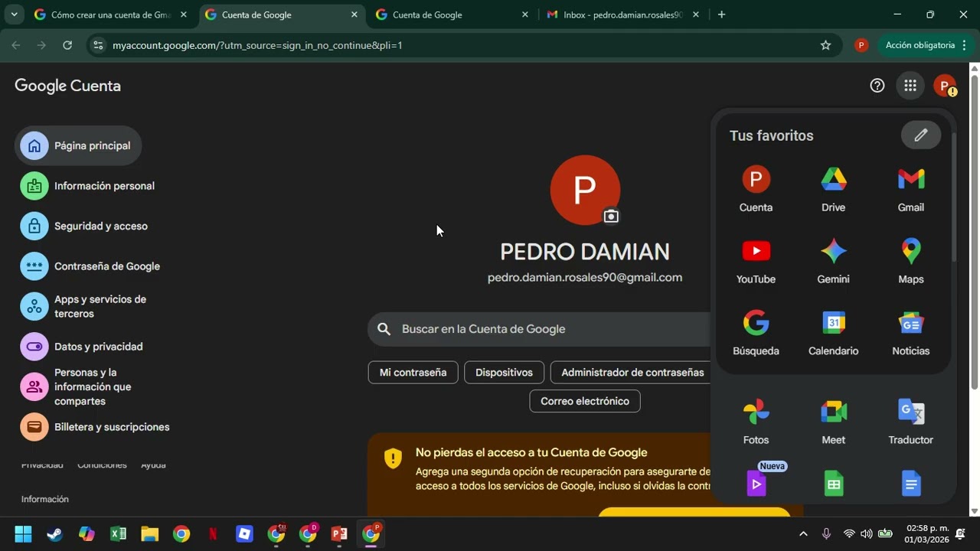This screenshot has height=551, width=980.
Task: Open the volume control in tray
Action: [x=866, y=534]
